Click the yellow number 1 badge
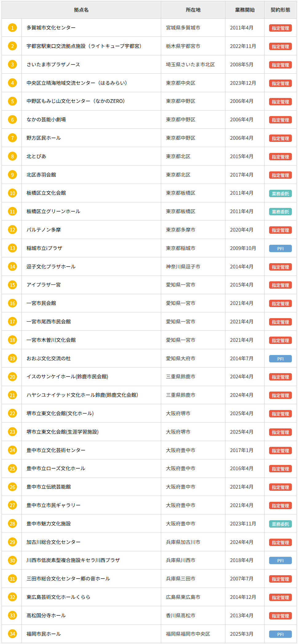This screenshot has height=644, width=298. coord(12,28)
